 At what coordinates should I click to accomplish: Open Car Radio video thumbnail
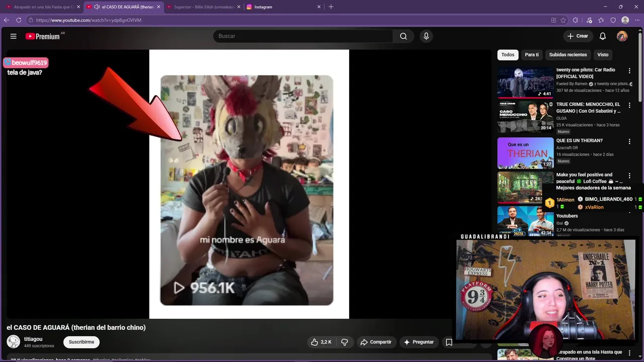(525, 82)
